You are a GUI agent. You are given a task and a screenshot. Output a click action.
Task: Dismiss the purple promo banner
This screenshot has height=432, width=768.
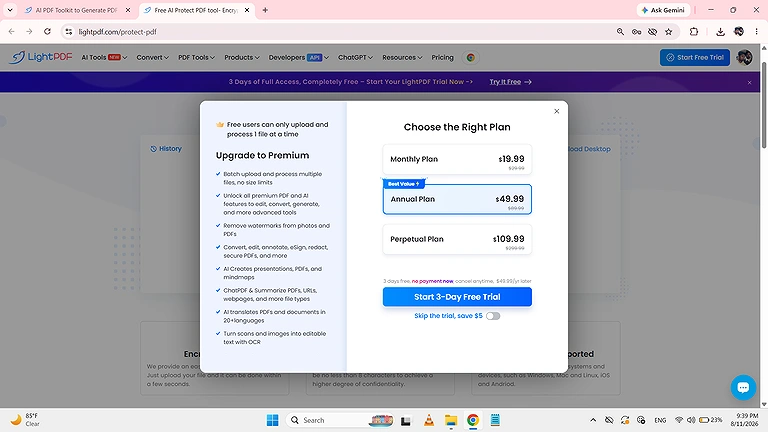[x=749, y=82]
